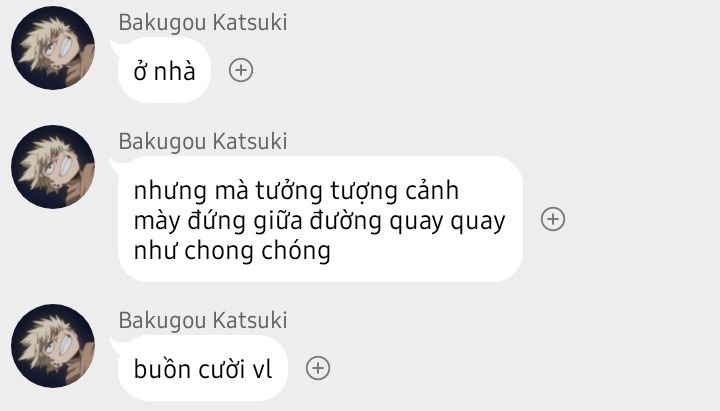720x411 pixels.
Task: Click the line "mày đứng giữa đường quay quay"
Action: tap(320, 221)
